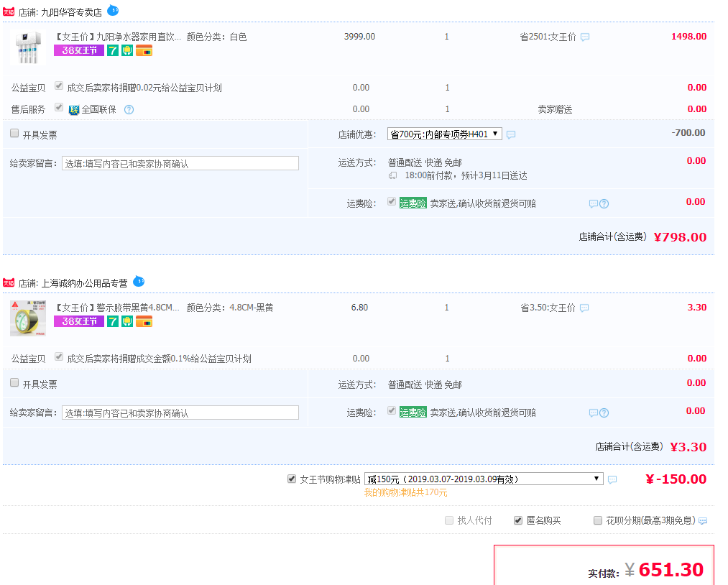
Task: Click the ¥798.00 store total
Action: tap(680, 236)
